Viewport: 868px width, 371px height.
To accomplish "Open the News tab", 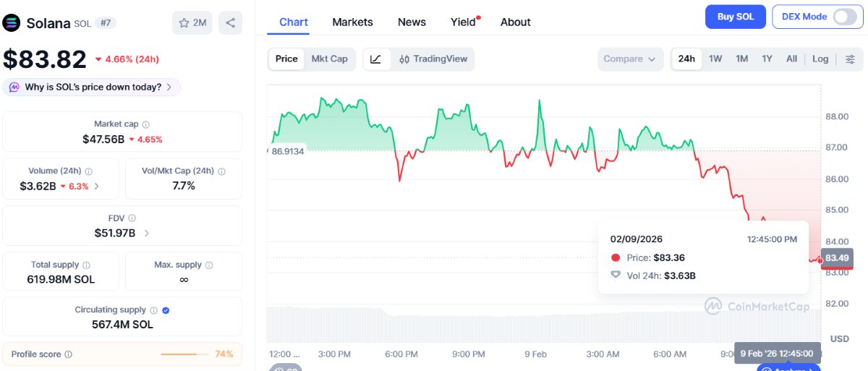I will (412, 22).
